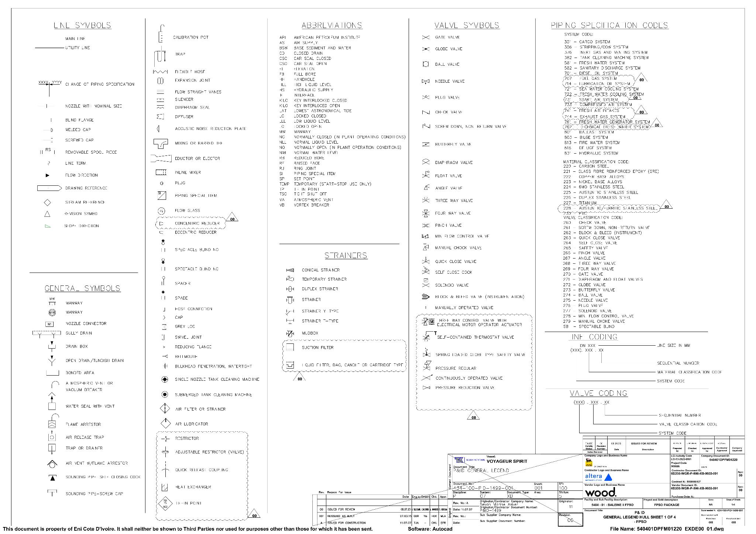Click 'GENERAL LEGEND HULL SHEET 1 OF 4' title

coord(639,517)
